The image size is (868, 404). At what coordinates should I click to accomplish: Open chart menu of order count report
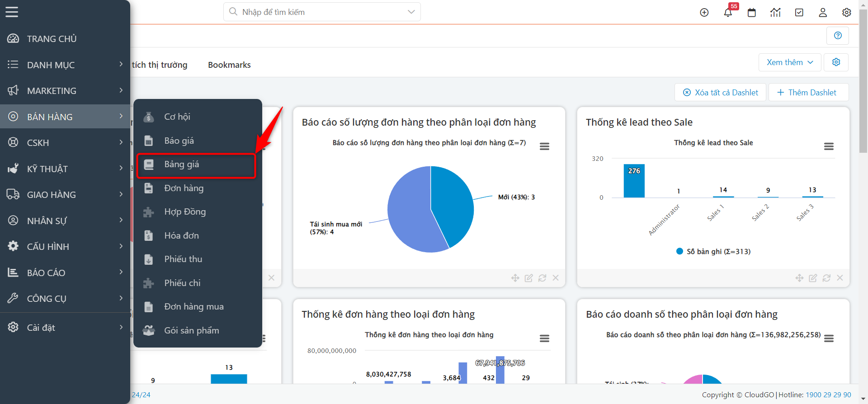click(x=545, y=146)
